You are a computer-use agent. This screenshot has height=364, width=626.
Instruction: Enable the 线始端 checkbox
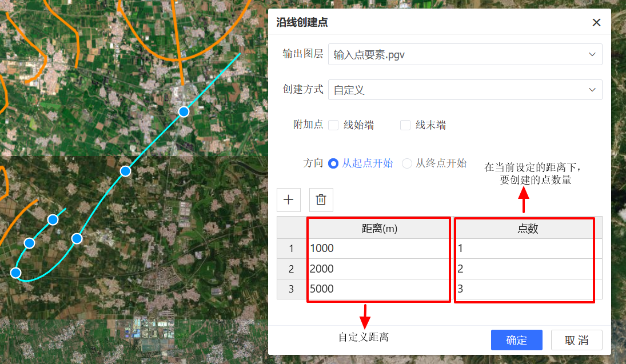point(333,125)
